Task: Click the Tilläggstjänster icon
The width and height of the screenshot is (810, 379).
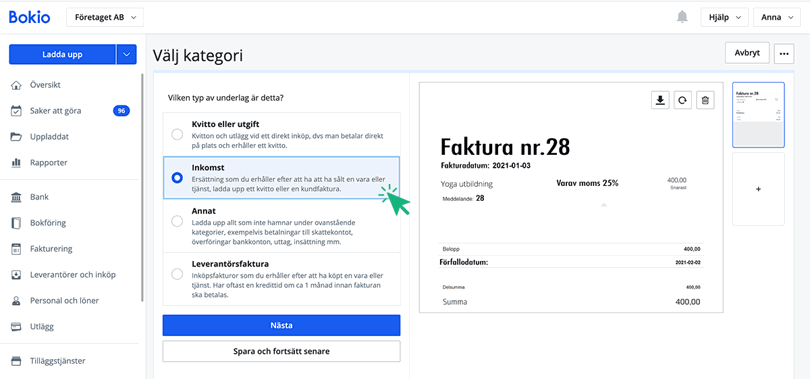Action: [16, 361]
